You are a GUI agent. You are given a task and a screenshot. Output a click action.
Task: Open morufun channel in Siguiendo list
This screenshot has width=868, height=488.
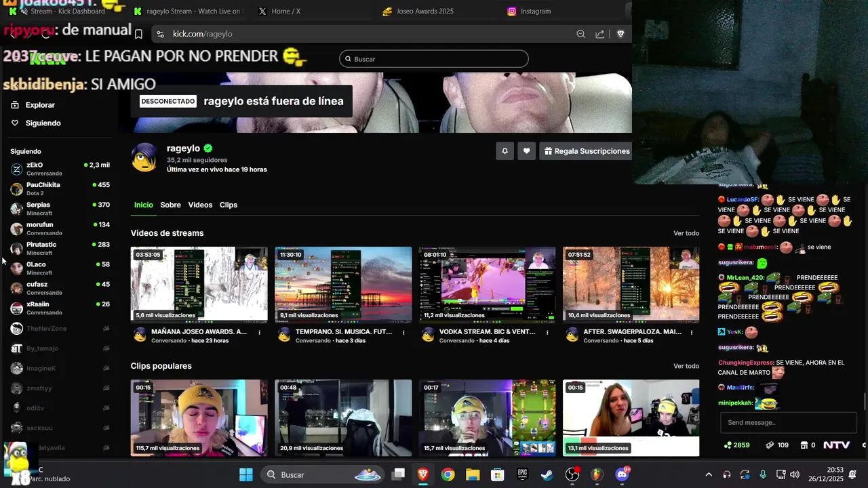[60, 228]
